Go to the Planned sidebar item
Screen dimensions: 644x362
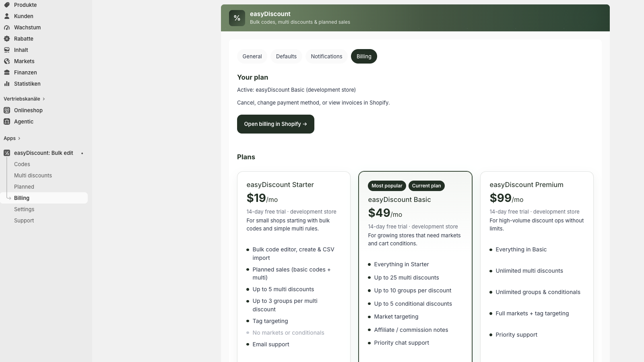coord(24,187)
